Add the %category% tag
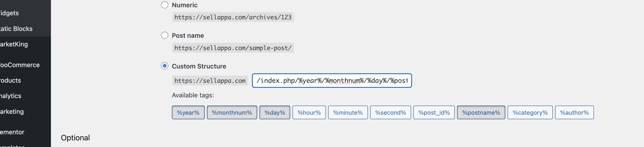The height and width of the screenshot is (147, 644). (x=530, y=112)
